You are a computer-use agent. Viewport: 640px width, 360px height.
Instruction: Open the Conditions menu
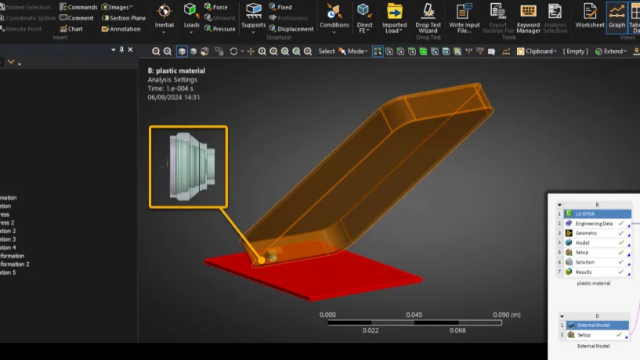(334, 18)
